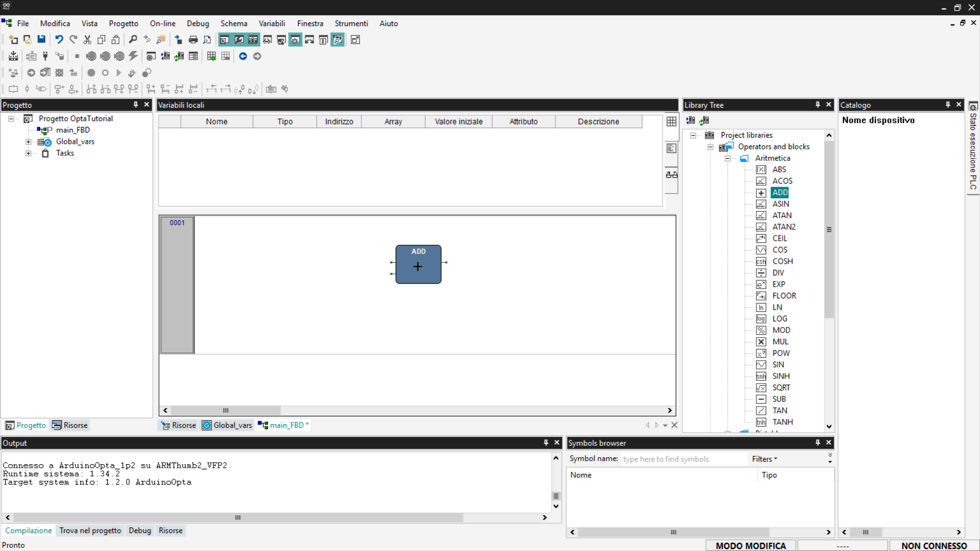Collapse the Aritmetica library folder
Image resolution: width=980 pixels, height=551 pixels.
[728, 158]
